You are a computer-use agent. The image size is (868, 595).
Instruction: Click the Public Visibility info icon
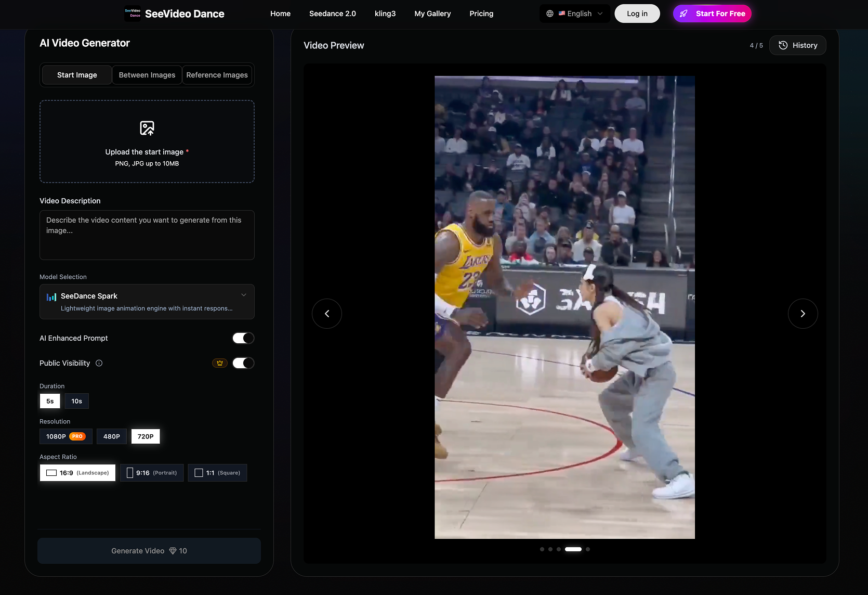[x=99, y=363]
